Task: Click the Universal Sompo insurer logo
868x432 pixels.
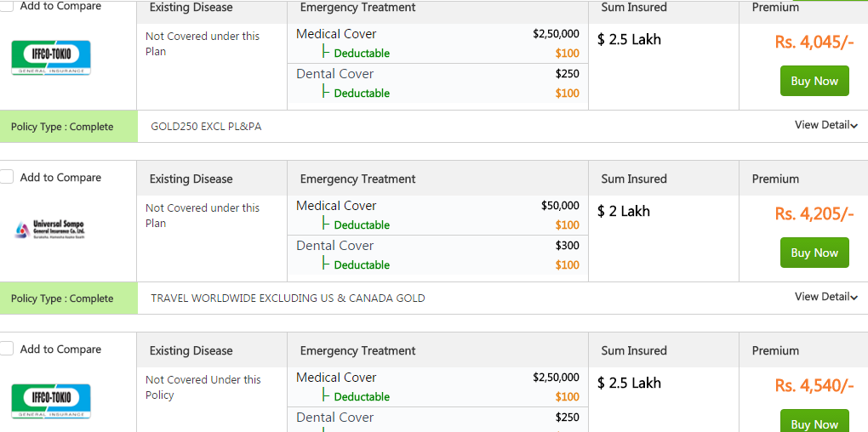Action: pyautogui.click(x=50, y=229)
